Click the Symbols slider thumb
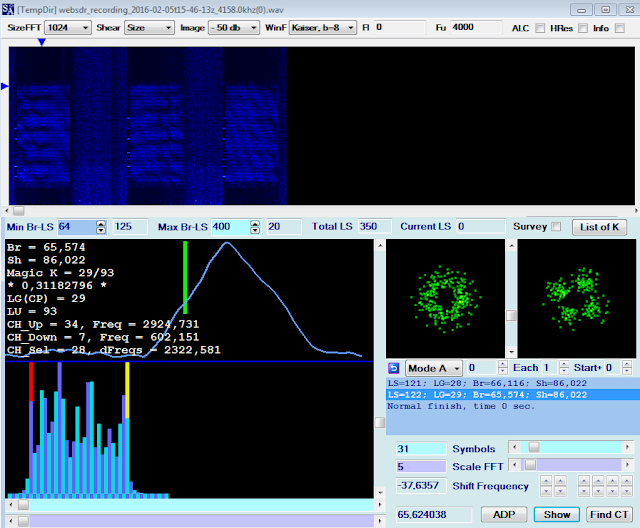The width and height of the screenshot is (640, 528). [533, 449]
